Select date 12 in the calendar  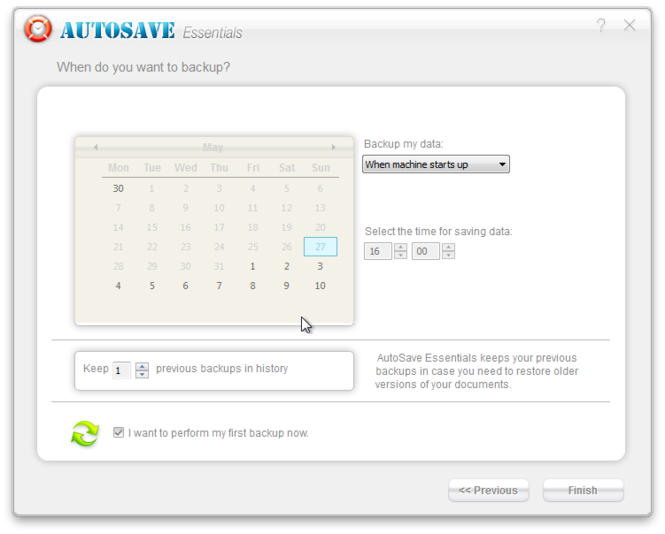click(287, 208)
